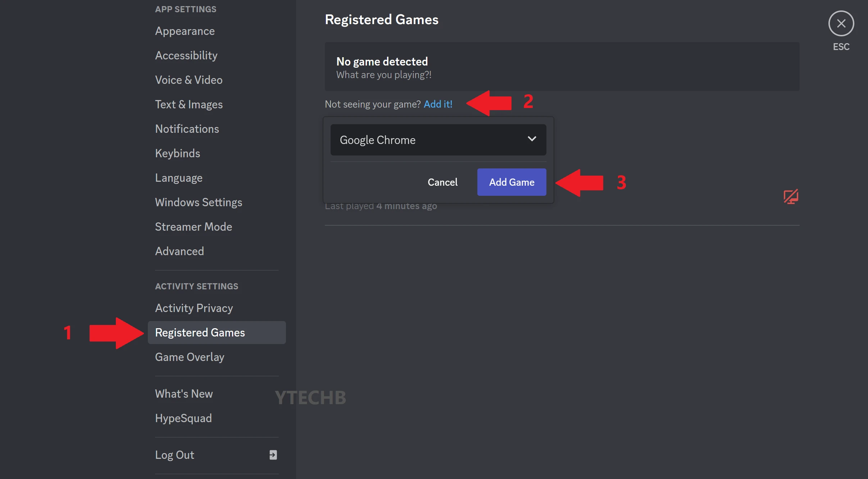868x479 pixels.
Task: Open Activity Privacy settings
Action: 194,308
